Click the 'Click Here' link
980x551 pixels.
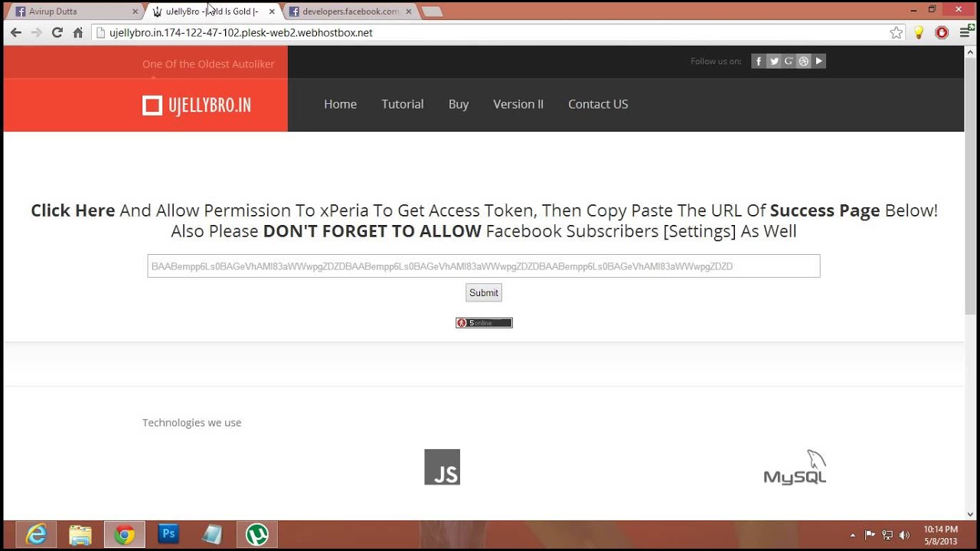[73, 210]
